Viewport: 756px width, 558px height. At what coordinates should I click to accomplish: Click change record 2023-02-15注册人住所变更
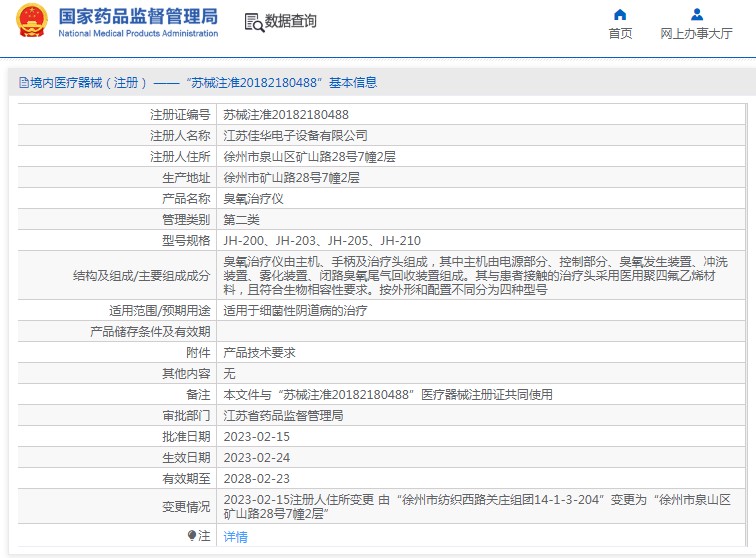tap(477, 506)
